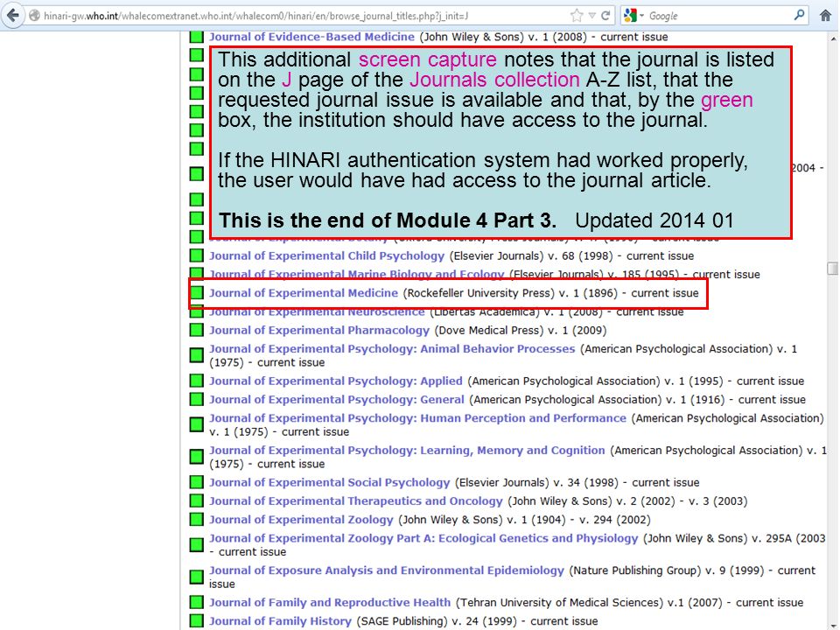Click the text '(Tehran University of Medical Sciences)'

559,603
